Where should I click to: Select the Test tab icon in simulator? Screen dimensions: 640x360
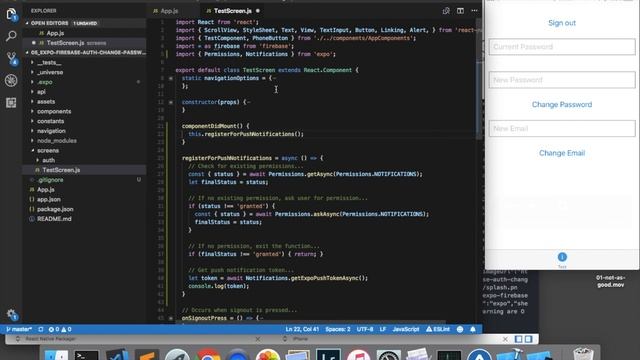coord(562,257)
